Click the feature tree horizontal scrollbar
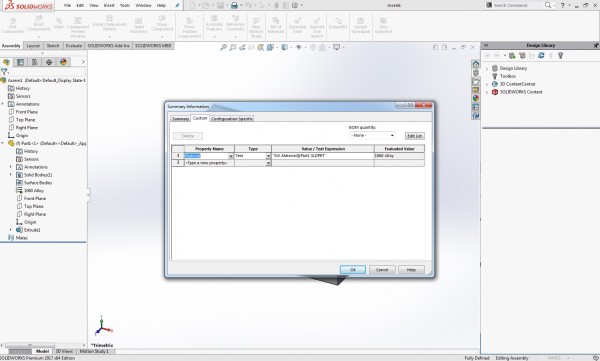The height and width of the screenshot is (361, 600). (x=30, y=345)
